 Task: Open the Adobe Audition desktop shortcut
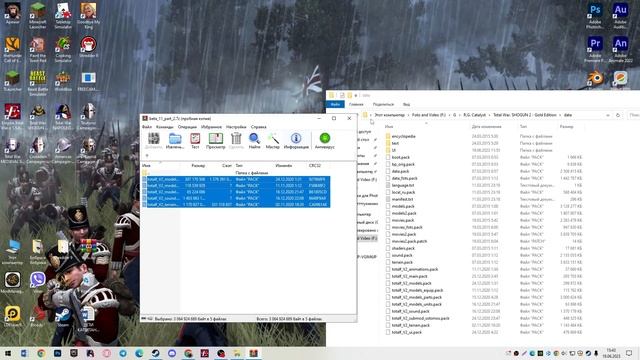coord(620,16)
